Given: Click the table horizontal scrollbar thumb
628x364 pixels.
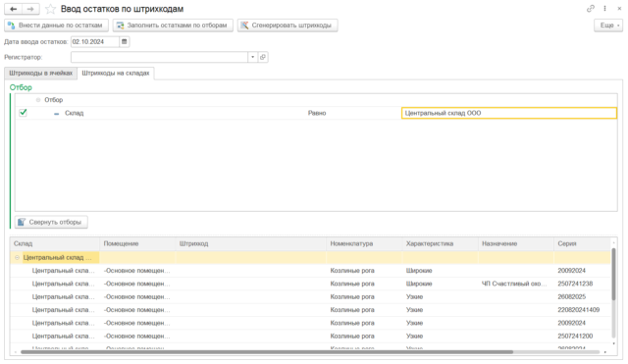Looking at the screenshot, I should tap(267, 352).
